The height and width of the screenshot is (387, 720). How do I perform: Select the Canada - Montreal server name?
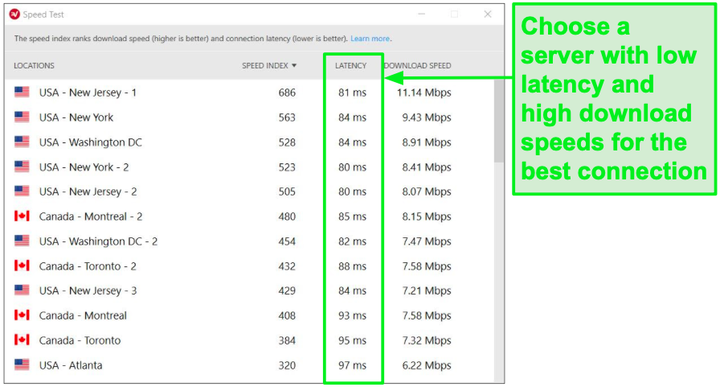83,316
